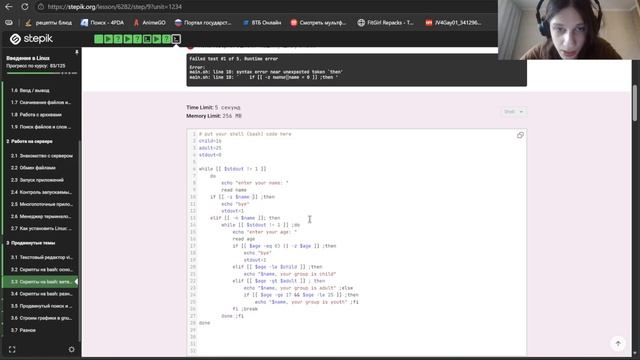Open step 3 question-mark quiz icon
Image resolution: width=640 pixels, height=360 pixels.
click(x=118, y=39)
